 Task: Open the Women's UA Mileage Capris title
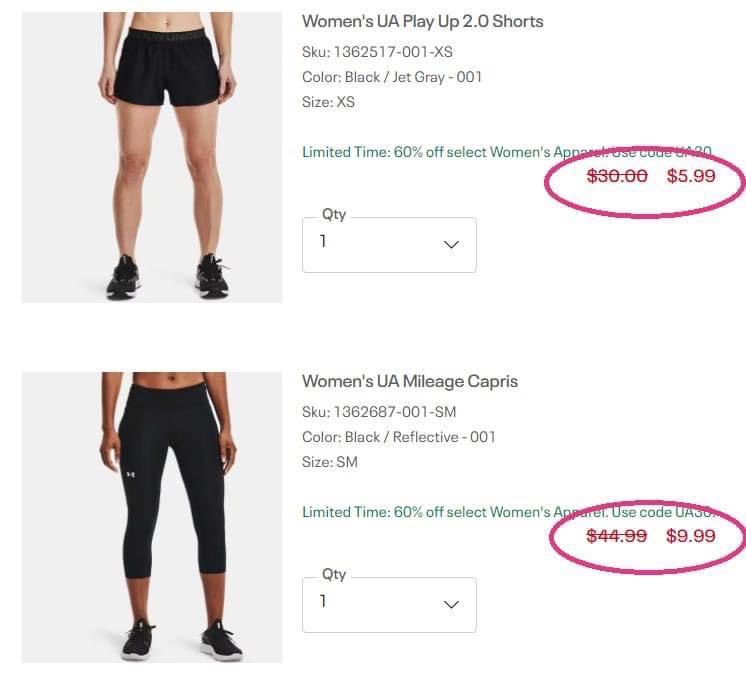click(x=409, y=381)
